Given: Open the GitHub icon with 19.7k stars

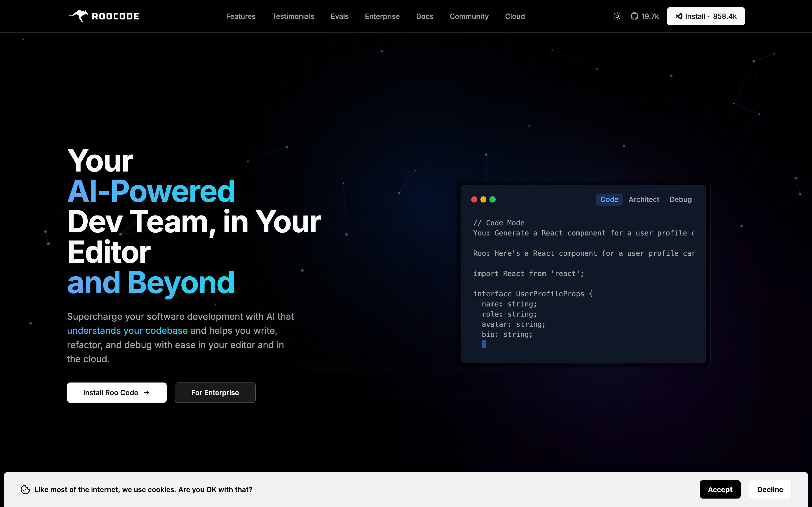Looking at the screenshot, I should (634, 16).
